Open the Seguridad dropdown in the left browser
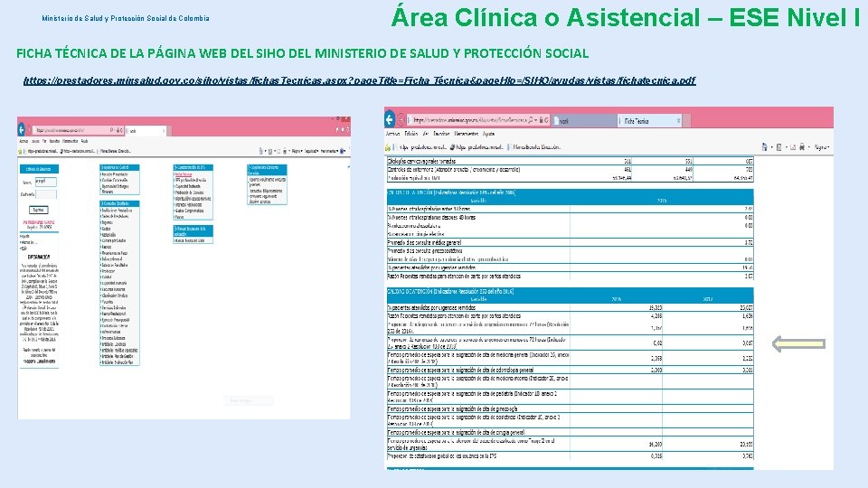This screenshot has height=488, width=868. 312,151
